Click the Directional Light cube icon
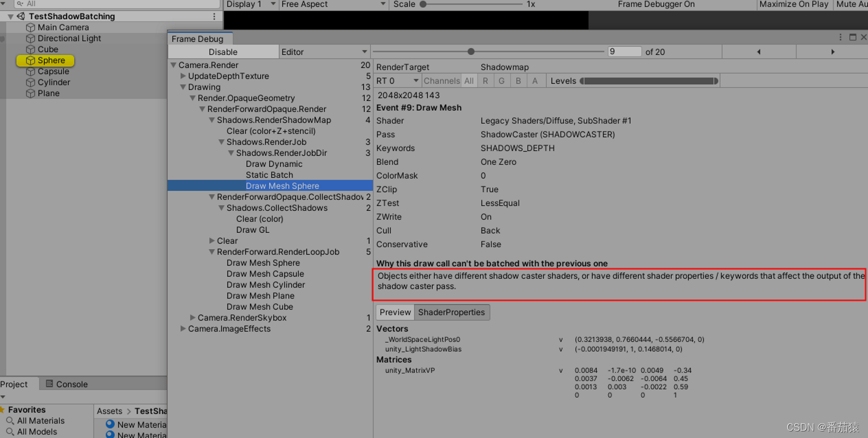 pyautogui.click(x=31, y=38)
